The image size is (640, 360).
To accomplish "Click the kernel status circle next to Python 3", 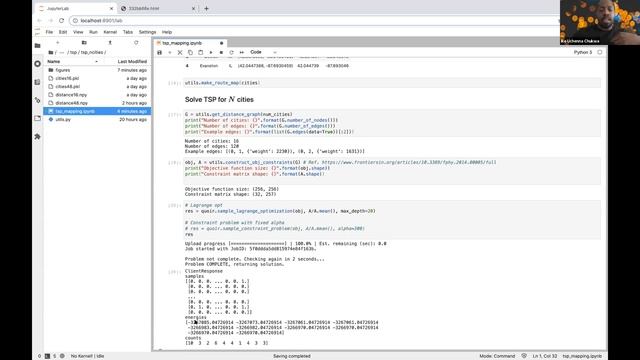I will pyautogui.click(x=600, y=52).
